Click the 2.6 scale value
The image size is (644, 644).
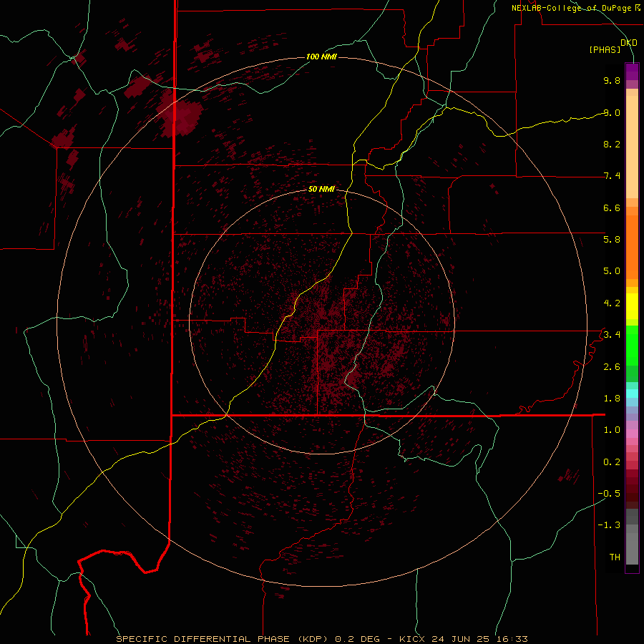(612, 367)
